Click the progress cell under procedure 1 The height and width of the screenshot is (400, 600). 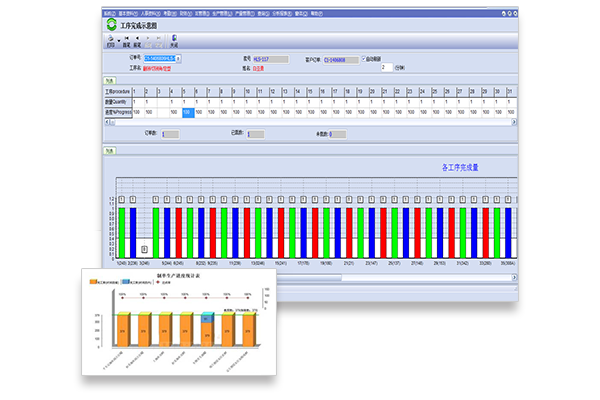[138, 113]
